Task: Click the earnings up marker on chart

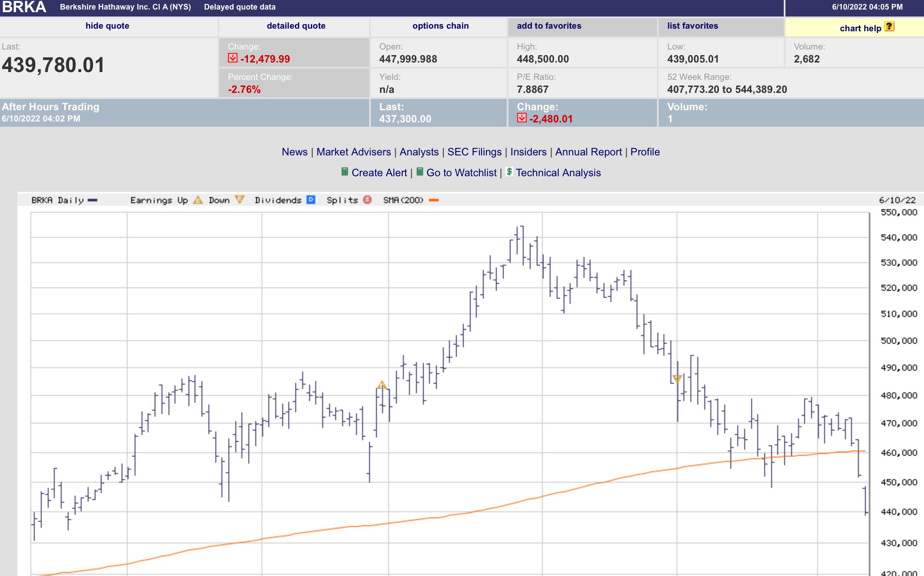Action: point(382,385)
